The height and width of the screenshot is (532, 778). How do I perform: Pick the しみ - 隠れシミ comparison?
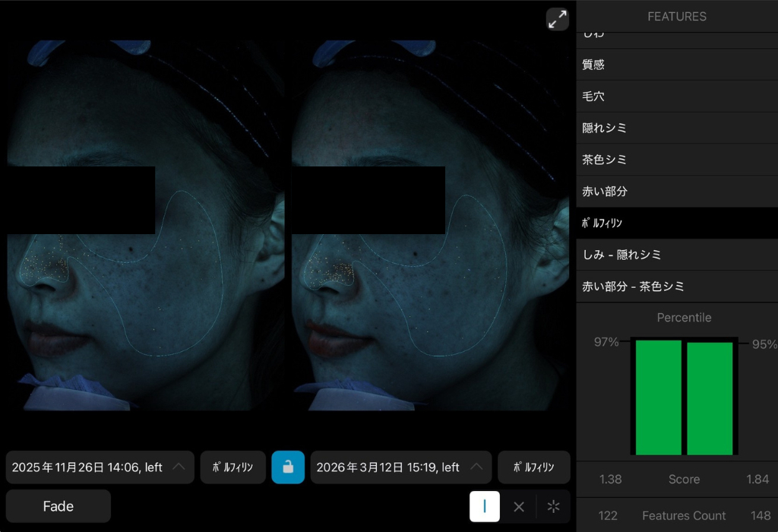coord(676,255)
